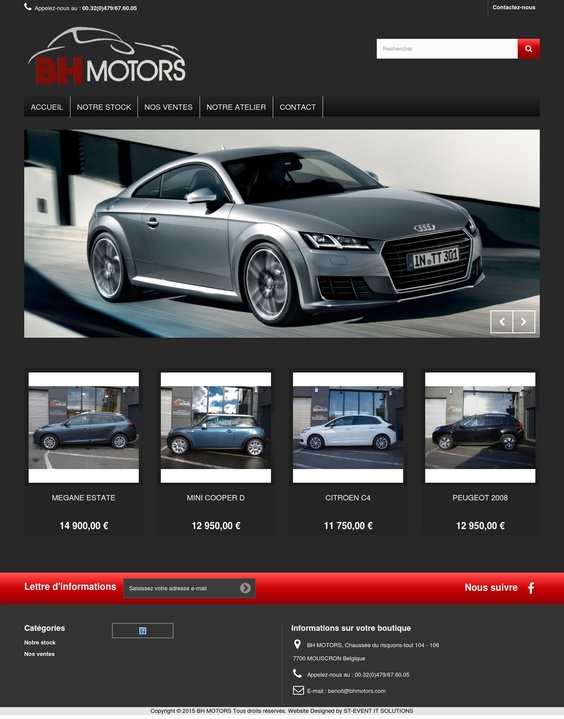Open Nos ventes footer category link
Screen dimensions: 564x719
39,654
